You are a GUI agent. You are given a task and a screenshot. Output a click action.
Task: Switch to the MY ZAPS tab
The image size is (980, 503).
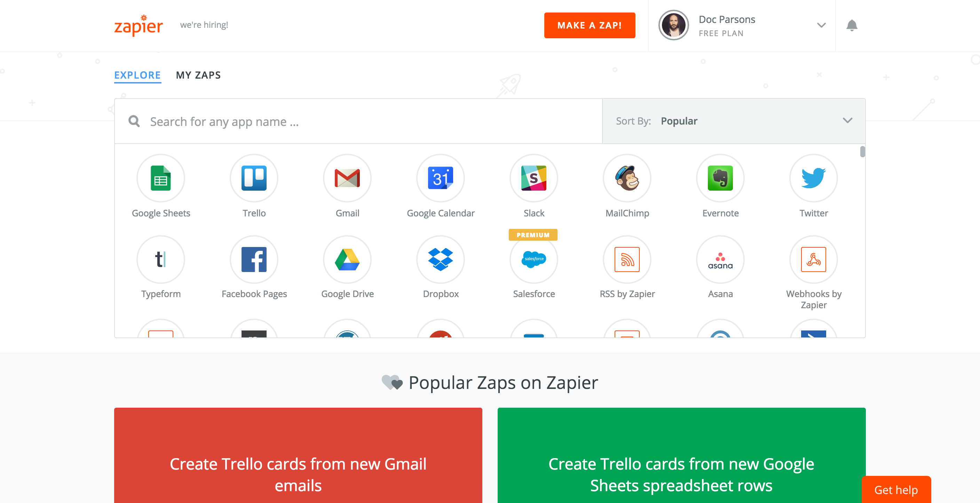[198, 75]
